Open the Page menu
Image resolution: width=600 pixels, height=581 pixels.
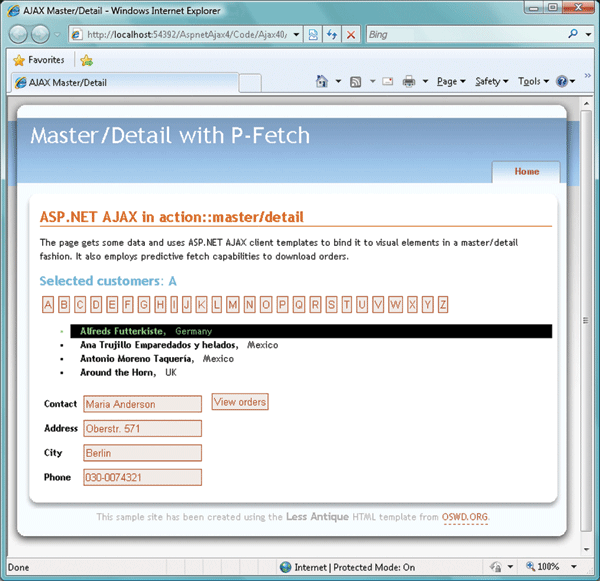(451, 81)
